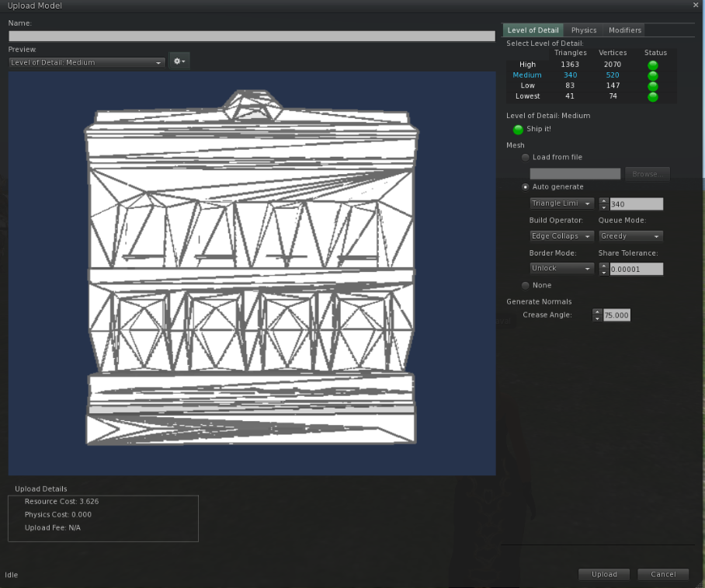The image size is (705, 588).
Task: Switch to the Physics tab
Action: coord(584,30)
